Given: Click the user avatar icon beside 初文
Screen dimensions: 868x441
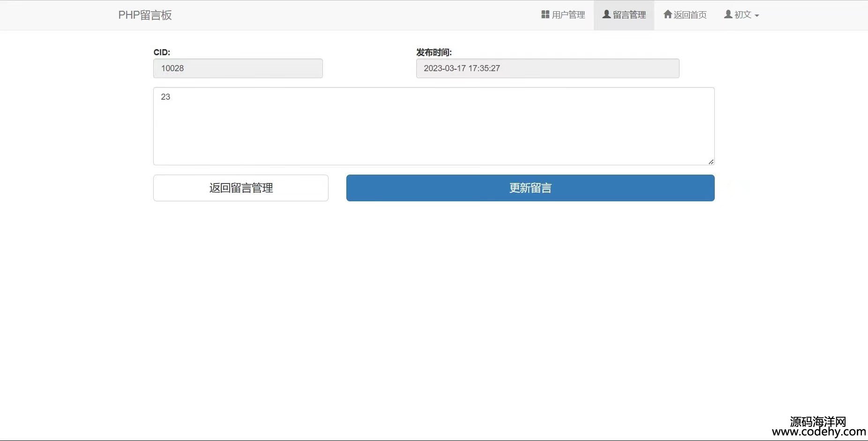Looking at the screenshot, I should pos(728,15).
